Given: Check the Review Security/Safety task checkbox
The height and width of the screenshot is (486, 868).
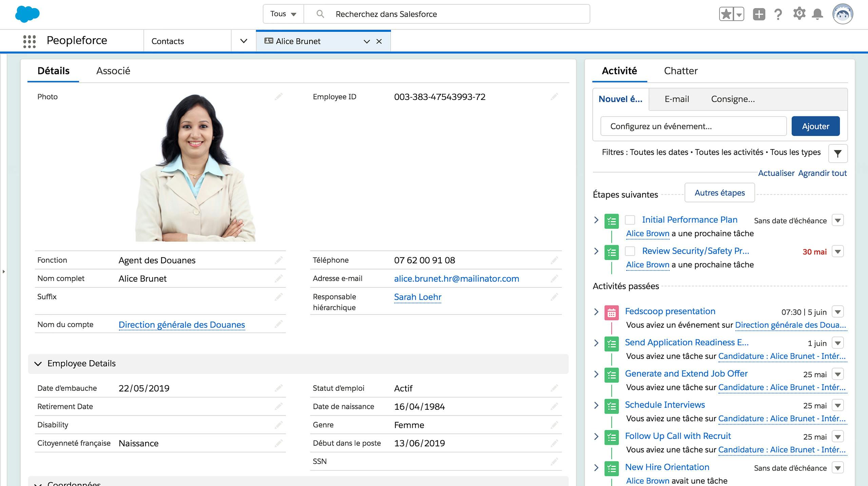Looking at the screenshot, I should point(630,251).
